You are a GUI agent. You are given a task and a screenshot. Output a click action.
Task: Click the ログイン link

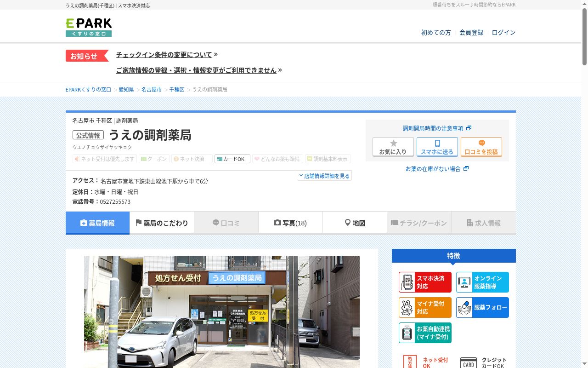coord(503,33)
